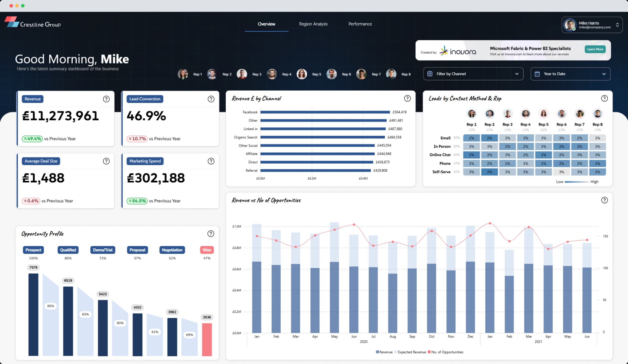Open the Filter by Channel dropdown
The image size is (628, 364).
click(x=473, y=74)
